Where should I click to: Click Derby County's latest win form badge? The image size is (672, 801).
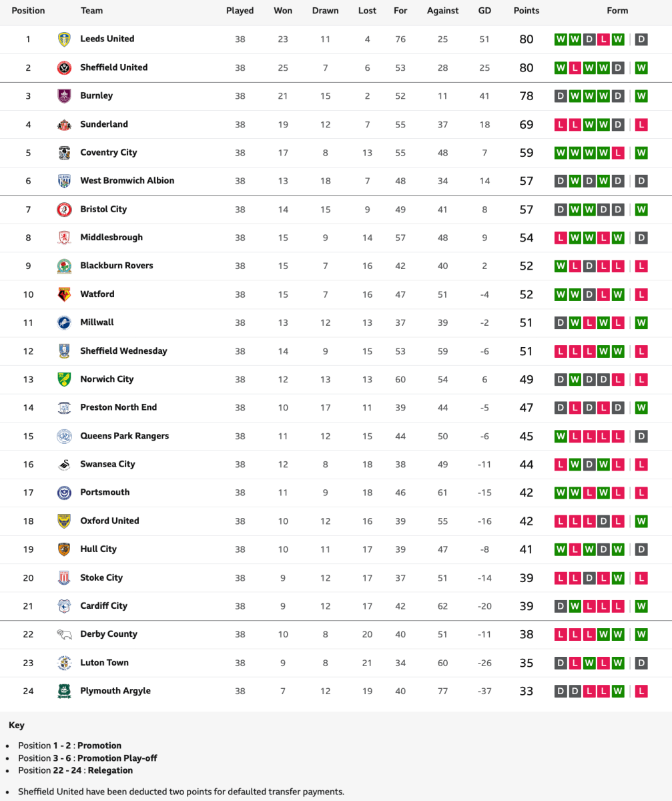point(641,634)
